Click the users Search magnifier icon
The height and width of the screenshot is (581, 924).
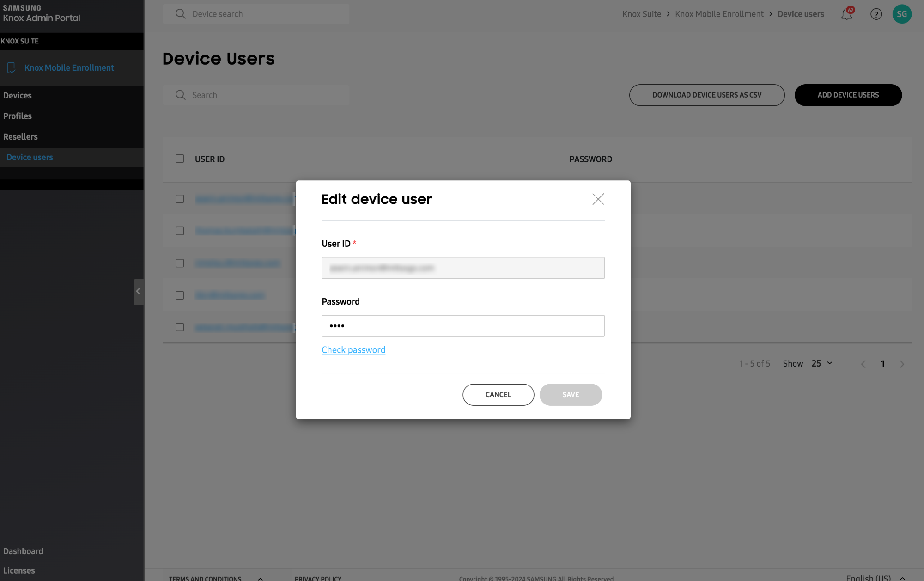tap(181, 95)
